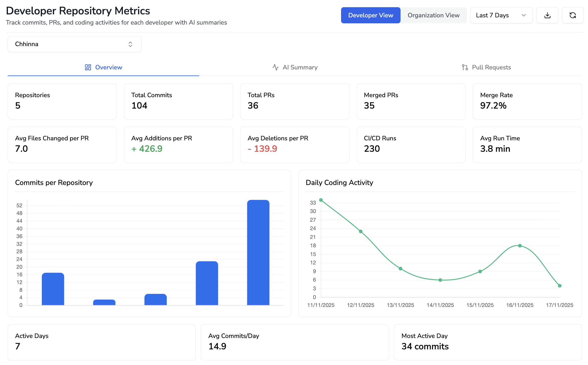Click the Pull Requests git icon
This screenshot has height=365, width=588.
click(465, 67)
